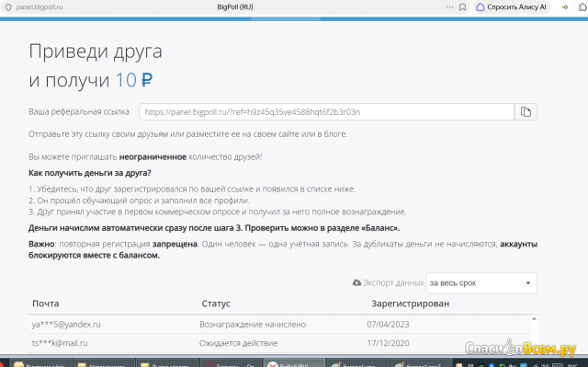
Task: Click the '10 ₽' reward amount
Action: point(133,80)
